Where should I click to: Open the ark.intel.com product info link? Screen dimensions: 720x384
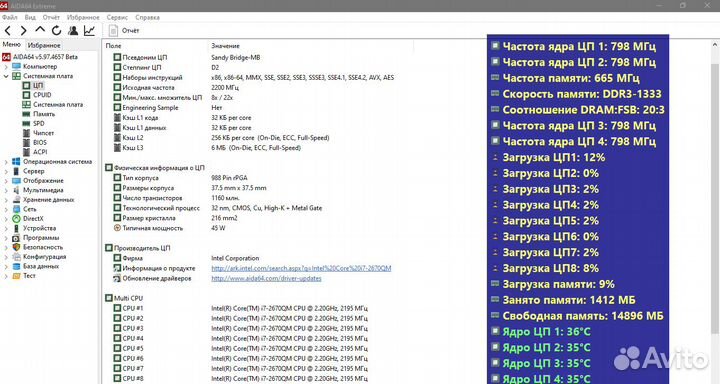pyautogui.click(x=301, y=268)
